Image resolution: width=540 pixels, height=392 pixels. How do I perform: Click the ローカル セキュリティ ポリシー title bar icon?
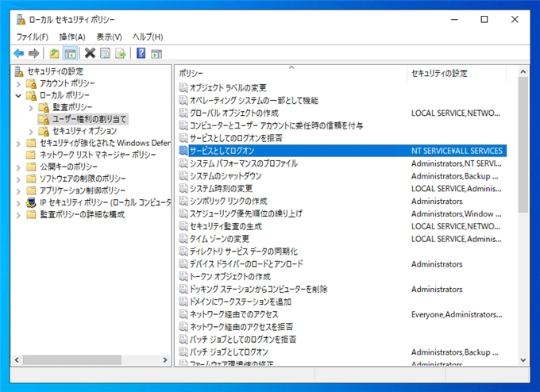(x=21, y=20)
